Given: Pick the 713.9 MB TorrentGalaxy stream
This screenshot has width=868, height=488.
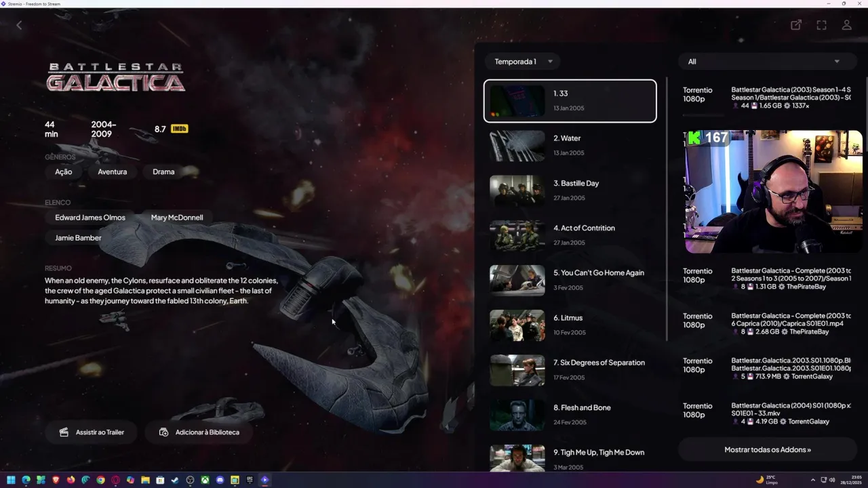Looking at the screenshot, I should coord(768,368).
